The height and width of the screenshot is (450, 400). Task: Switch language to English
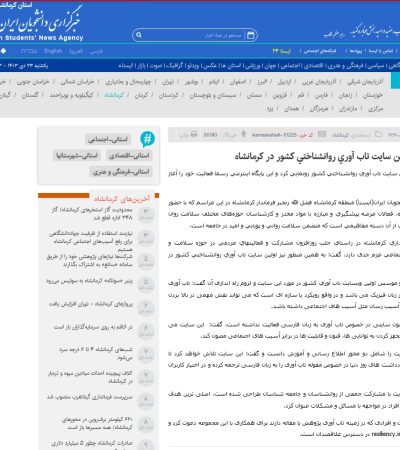[x=53, y=51]
